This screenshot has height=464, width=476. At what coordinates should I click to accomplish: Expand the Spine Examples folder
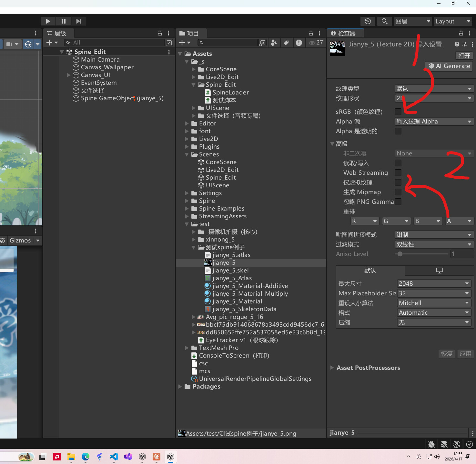[187, 209]
